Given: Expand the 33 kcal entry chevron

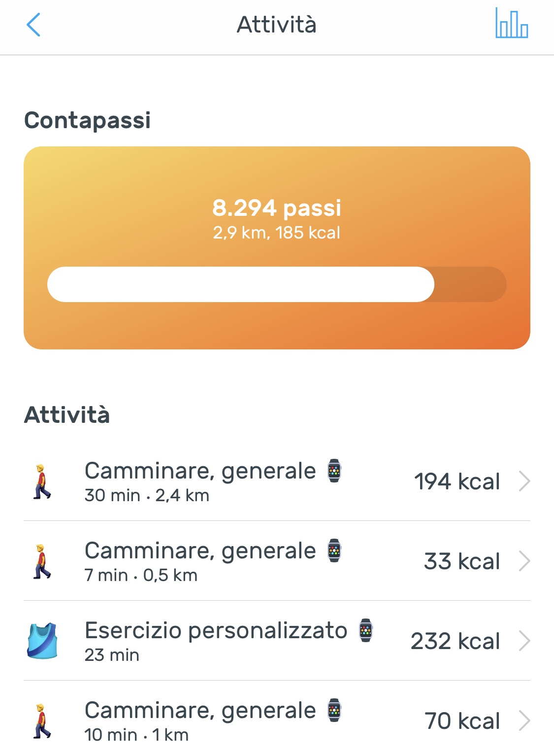Looking at the screenshot, I should point(525,561).
